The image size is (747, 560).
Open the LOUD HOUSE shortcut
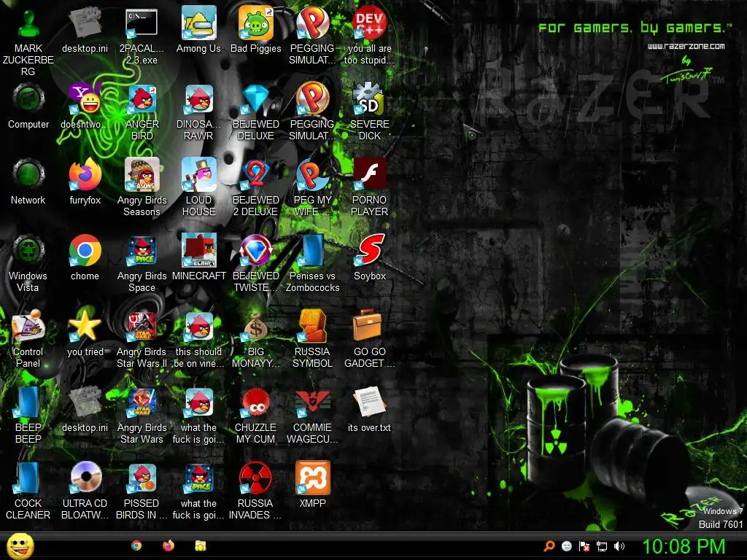198,174
